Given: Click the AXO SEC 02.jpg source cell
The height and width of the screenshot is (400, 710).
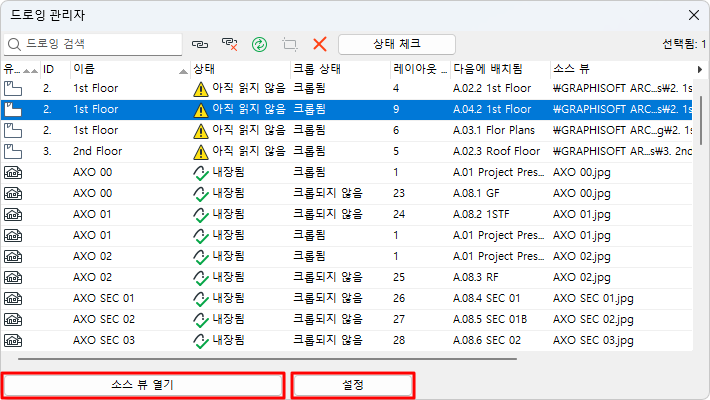Looking at the screenshot, I should (593, 319).
